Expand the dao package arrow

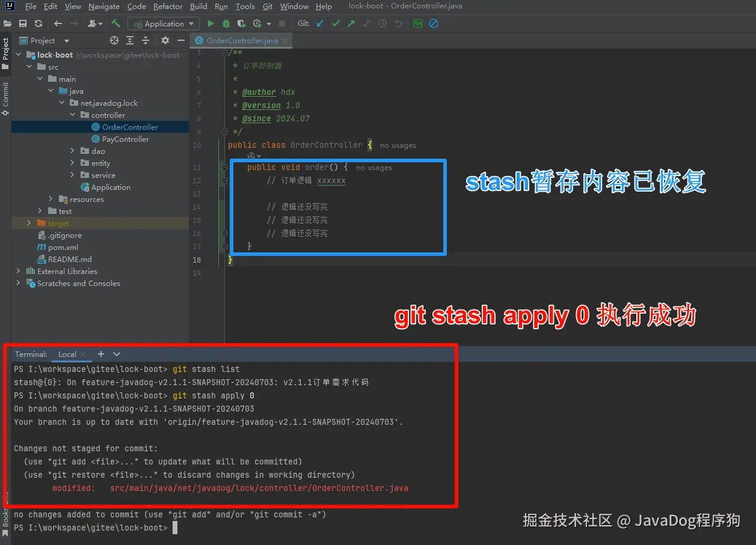click(x=72, y=151)
